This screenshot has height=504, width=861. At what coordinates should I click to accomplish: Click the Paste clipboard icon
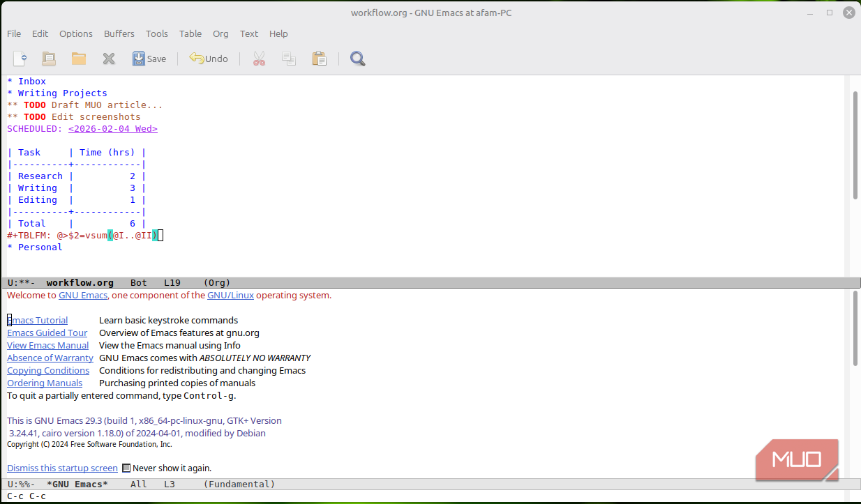(x=319, y=59)
